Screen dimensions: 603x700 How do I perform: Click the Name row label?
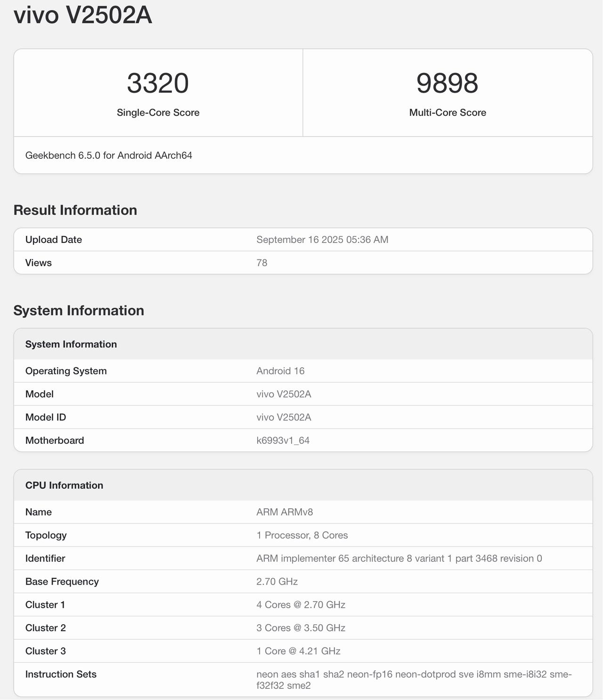[39, 512]
